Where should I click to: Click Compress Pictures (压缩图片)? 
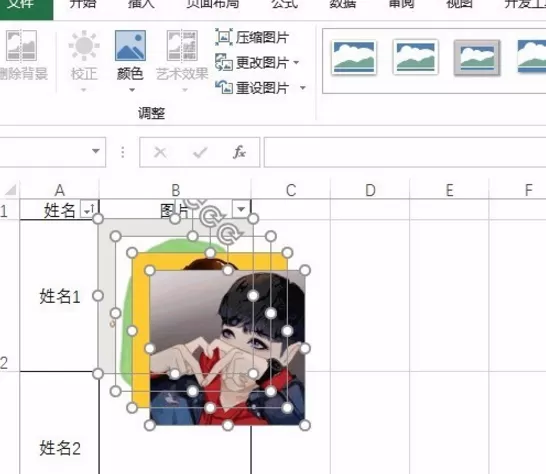pos(252,37)
